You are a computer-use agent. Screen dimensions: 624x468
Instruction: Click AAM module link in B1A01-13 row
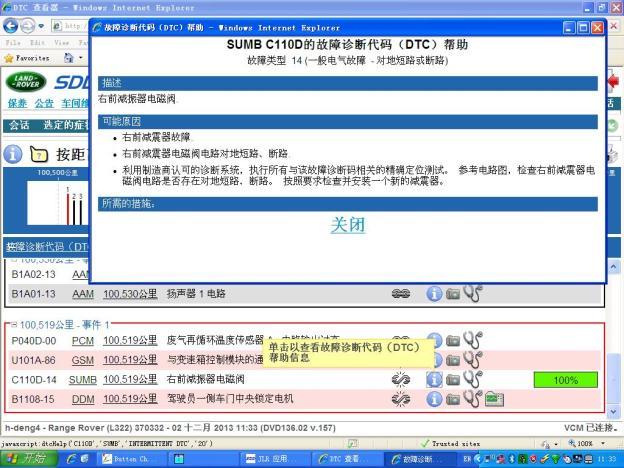tap(83, 294)
